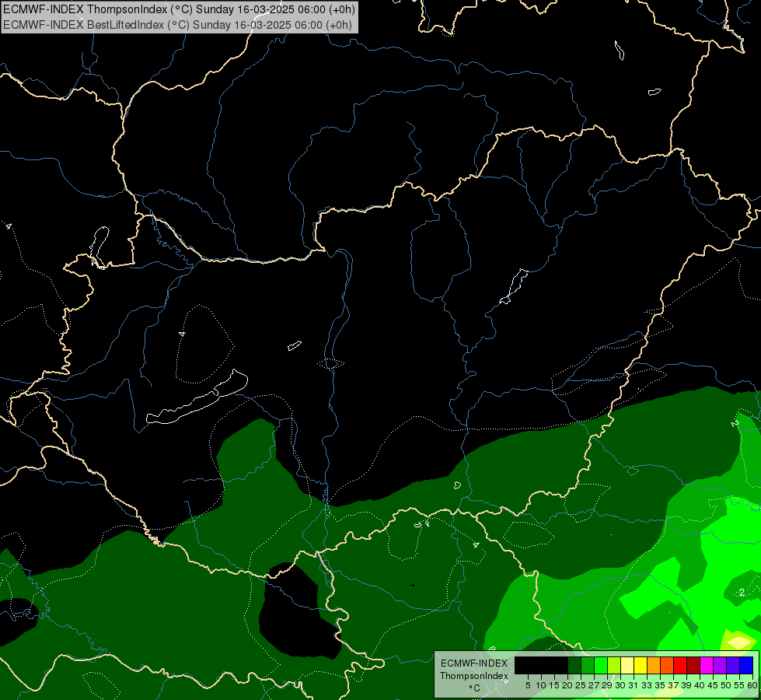Viewport: 761px width, 700px height.
Task: Click the ThompsonIndex title line at top
Action: [179, 9]
